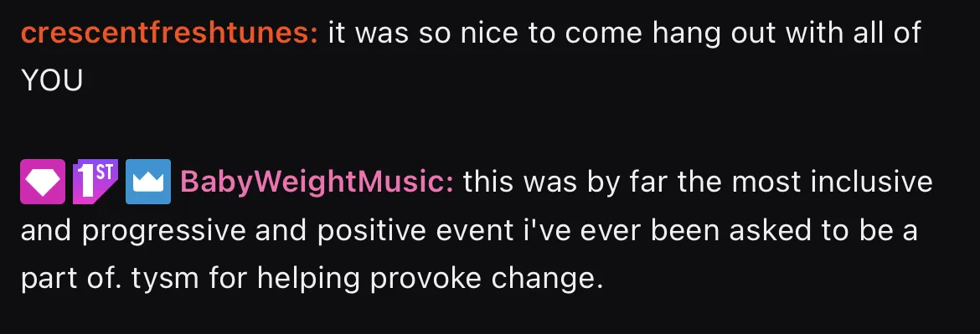Open BabyWeightMusic user profile card
This screenshot has width=980, height=334.
[317, 182]
